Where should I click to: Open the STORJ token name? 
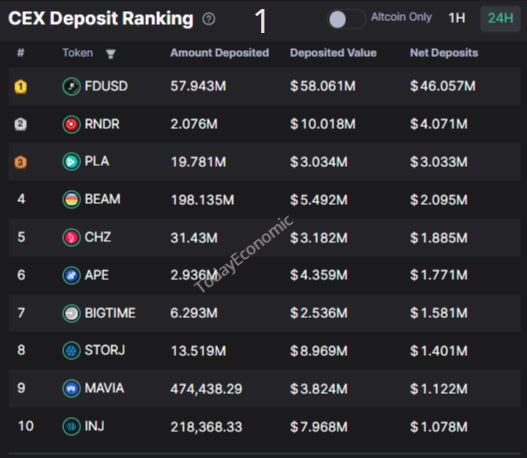point(105,350)
